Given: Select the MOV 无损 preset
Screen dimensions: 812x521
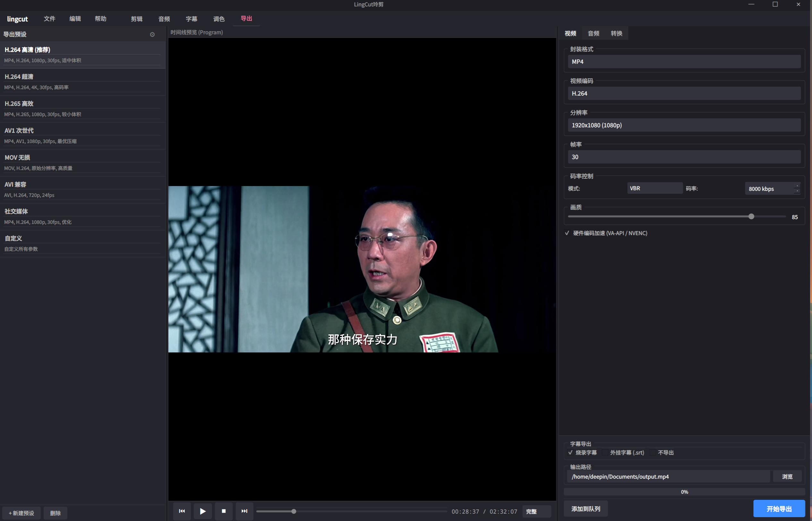Looking at the screenshot, I should tap(82, 163).
